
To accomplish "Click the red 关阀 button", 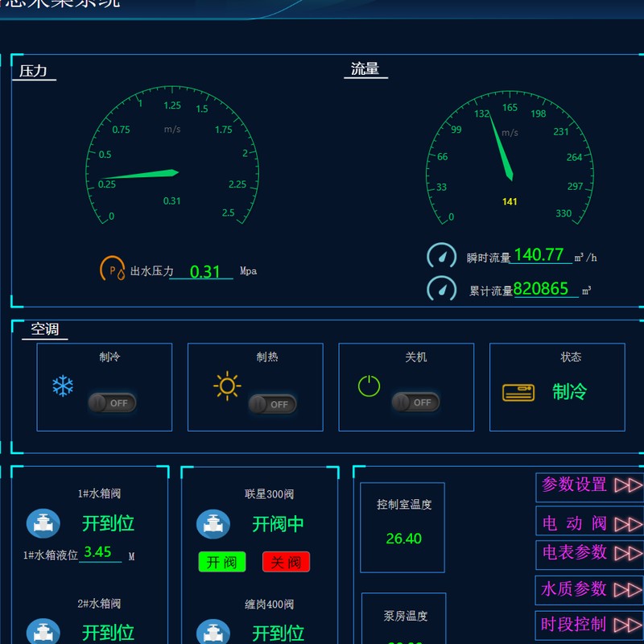I will pos(287,562).
